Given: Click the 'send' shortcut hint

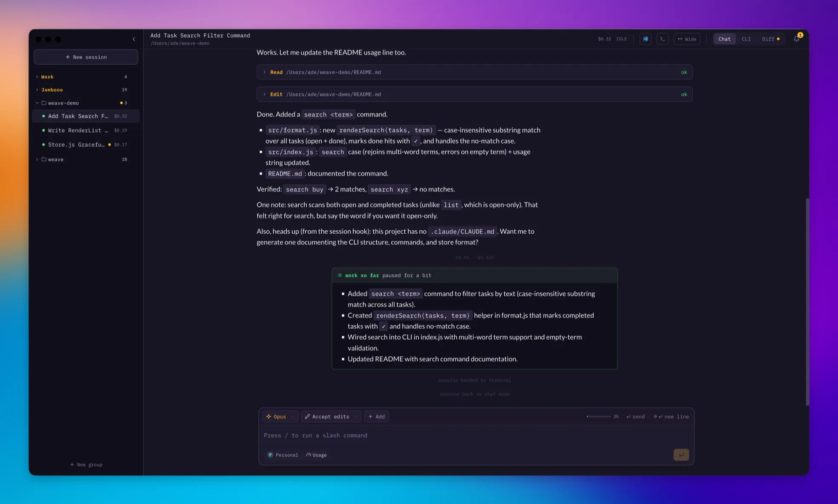Looking at the screenshot, I should pos(635,416).
